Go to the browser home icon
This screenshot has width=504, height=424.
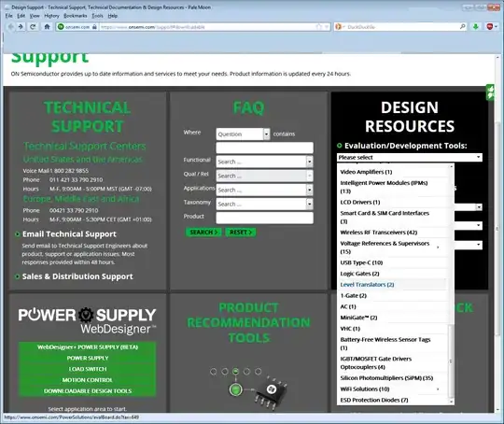(x=47, y=27)
